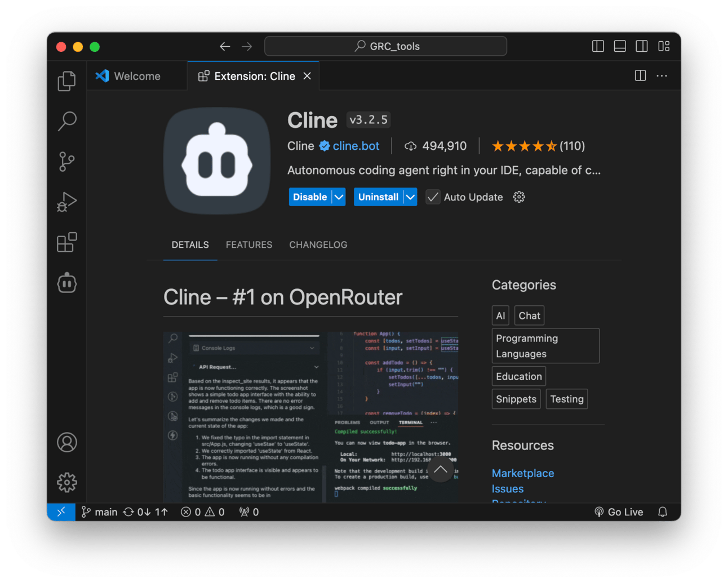The image size is (728, 583).
Task: Switch to the CHANGELOG tab
Action: click(x=318, y=244)
